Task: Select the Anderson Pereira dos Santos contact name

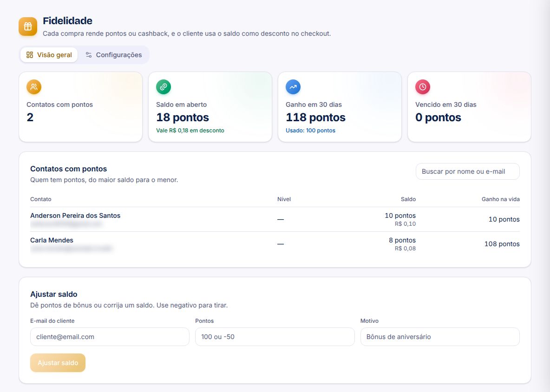Action: click(75, 216)
